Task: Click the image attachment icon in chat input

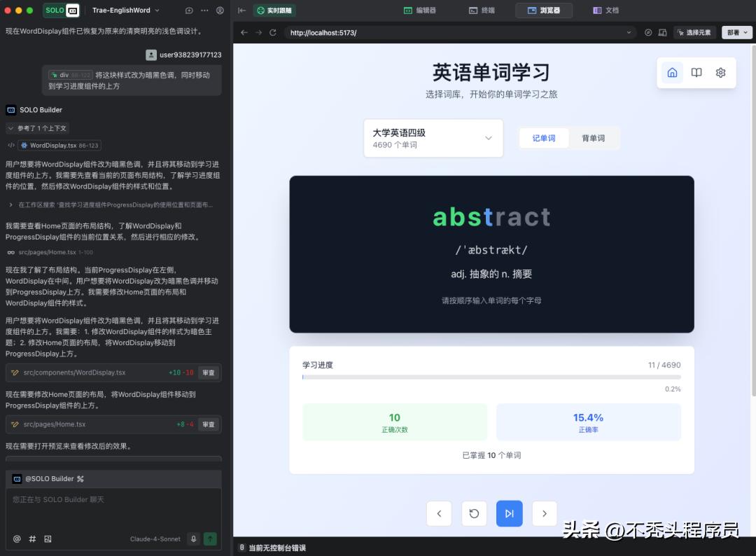Action: (46, 538)
